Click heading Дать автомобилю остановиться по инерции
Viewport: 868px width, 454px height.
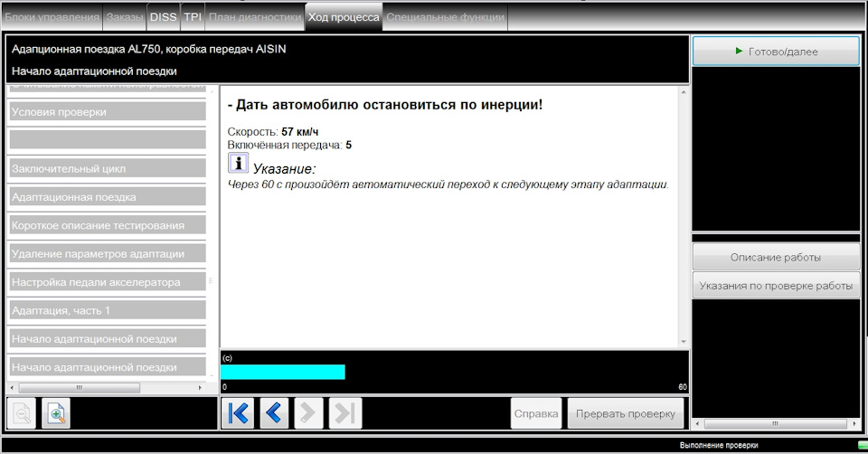385,105
